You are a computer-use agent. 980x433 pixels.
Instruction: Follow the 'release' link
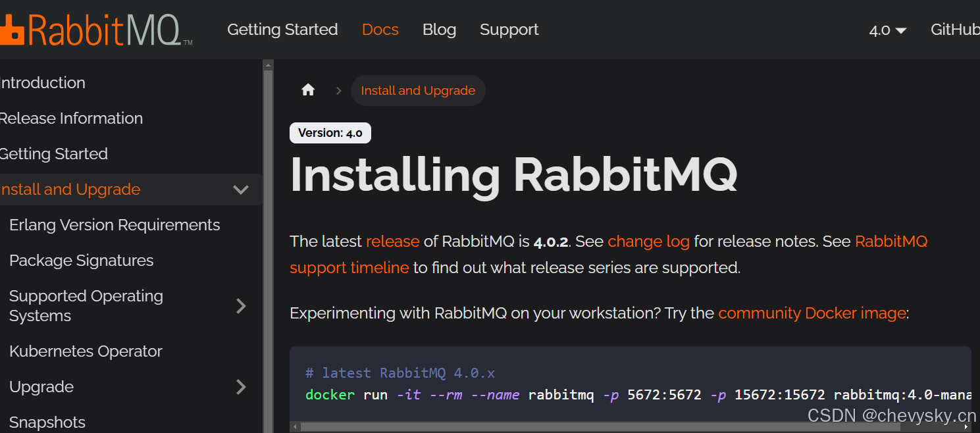pyautogui.click(x=392, y=242)
